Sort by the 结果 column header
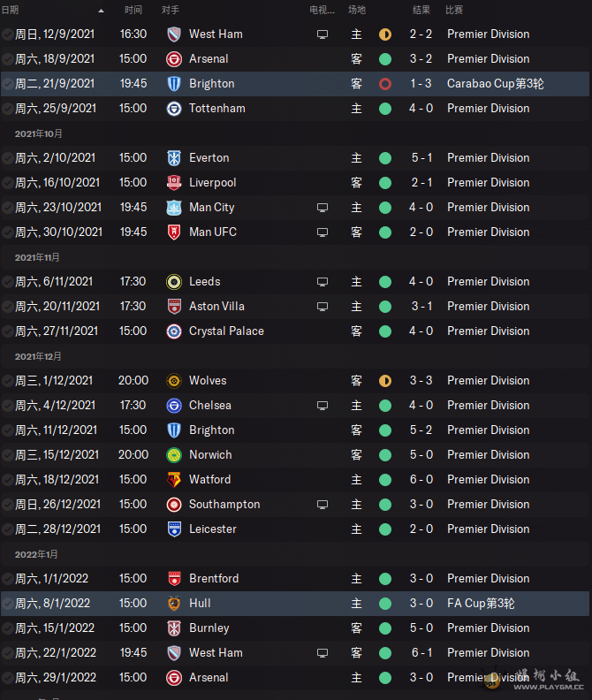 pos(421,11)
